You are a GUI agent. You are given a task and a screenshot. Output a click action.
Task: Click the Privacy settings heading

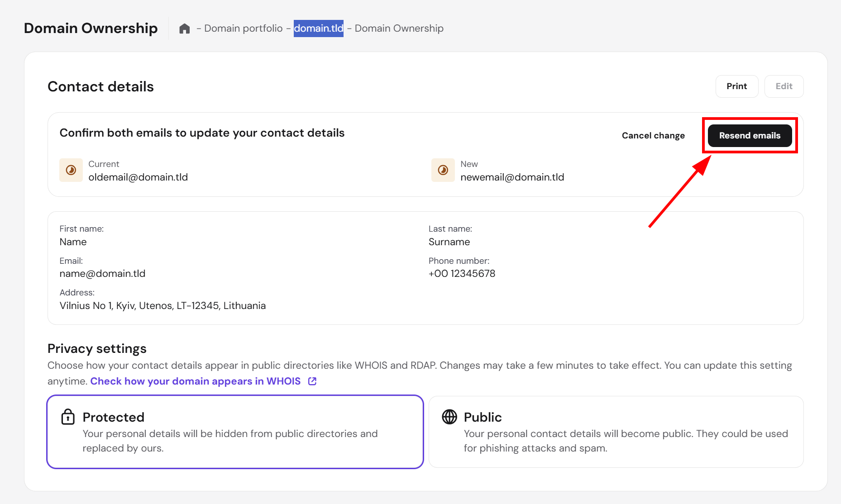tap(97, 349)
